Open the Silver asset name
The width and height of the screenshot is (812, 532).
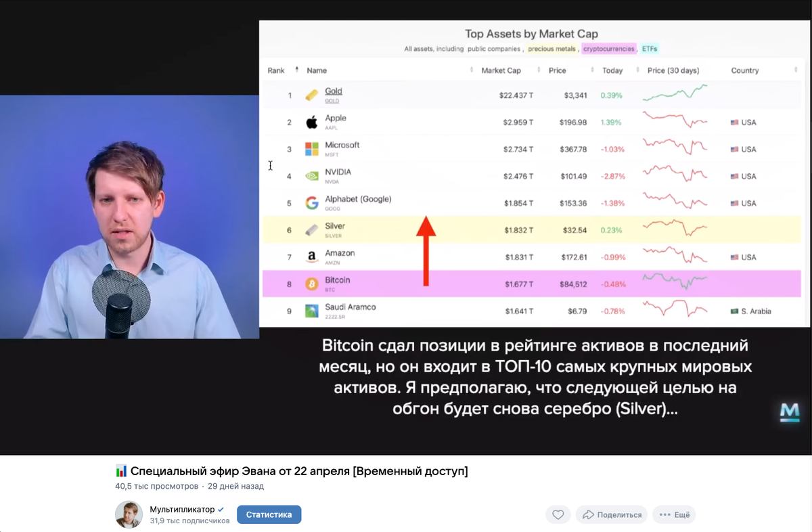(x=335, y=227)
